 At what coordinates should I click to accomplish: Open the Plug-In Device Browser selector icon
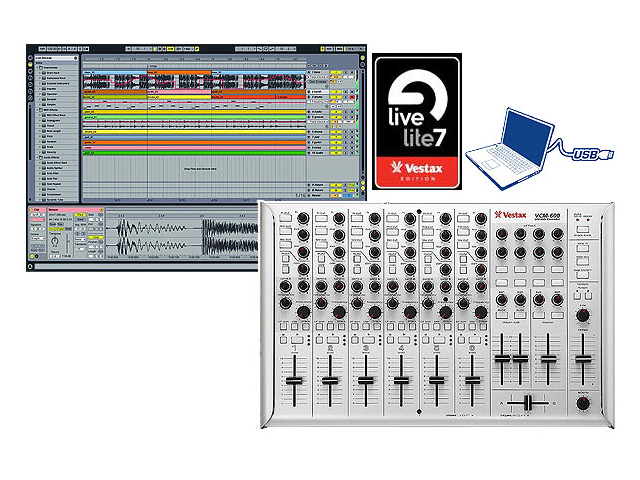click(30, 71)
